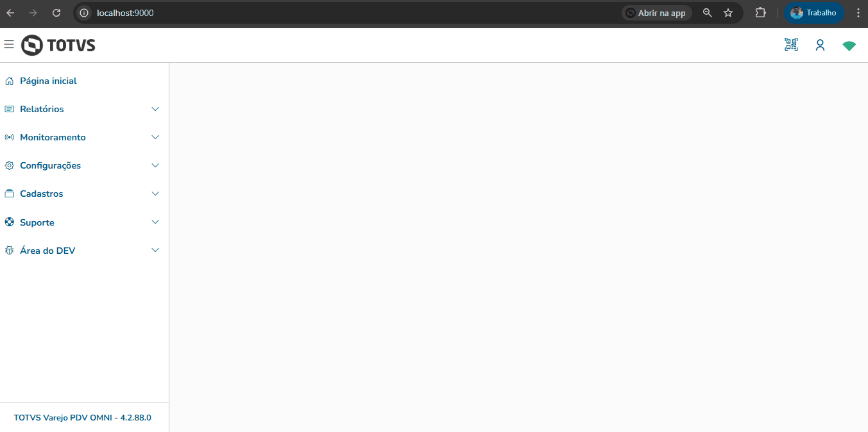Open the QR code scanner icon
Viewport: 868px width, 432px height.
coord(791,44)
